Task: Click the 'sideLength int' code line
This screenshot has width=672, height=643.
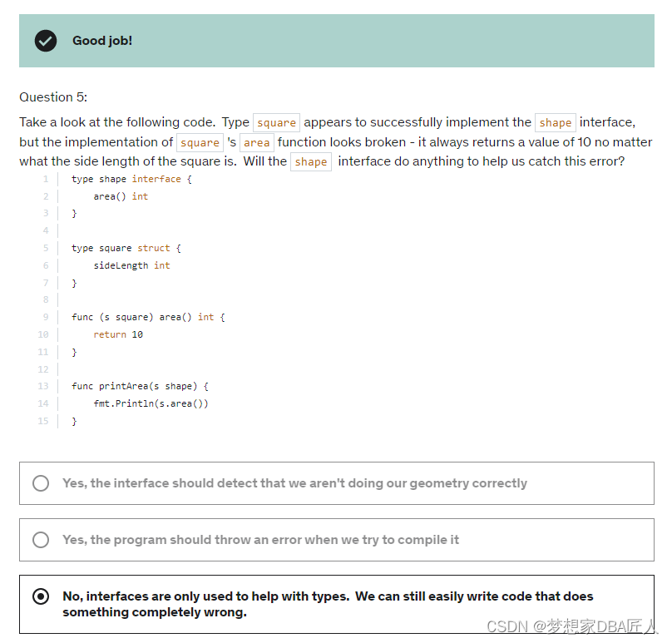Action: point(131,265)
